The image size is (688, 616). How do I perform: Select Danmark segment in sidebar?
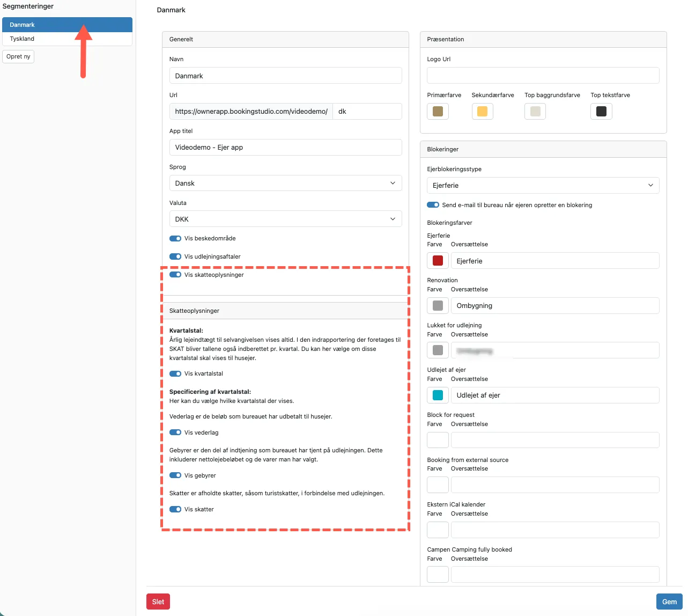[67, 25]
